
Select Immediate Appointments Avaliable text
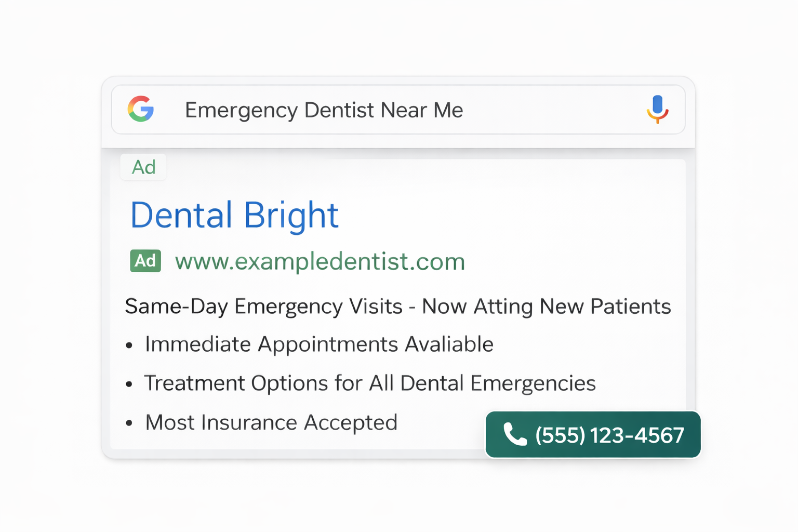click(319, 344)
